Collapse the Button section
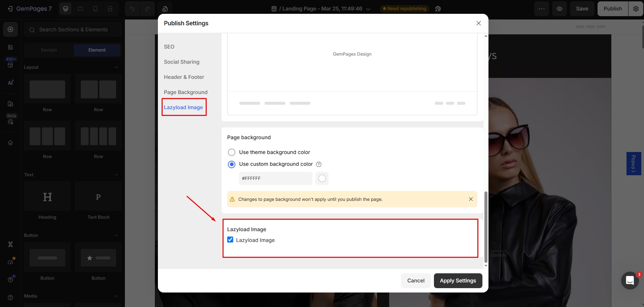The height and width of the screenshot is (307, 644). pos(116,235)
